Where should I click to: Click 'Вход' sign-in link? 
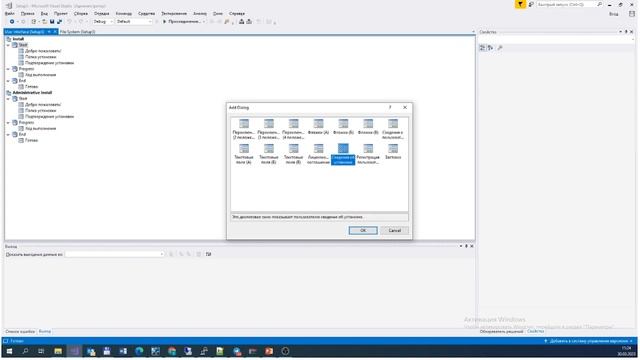[x=613, y=14]
